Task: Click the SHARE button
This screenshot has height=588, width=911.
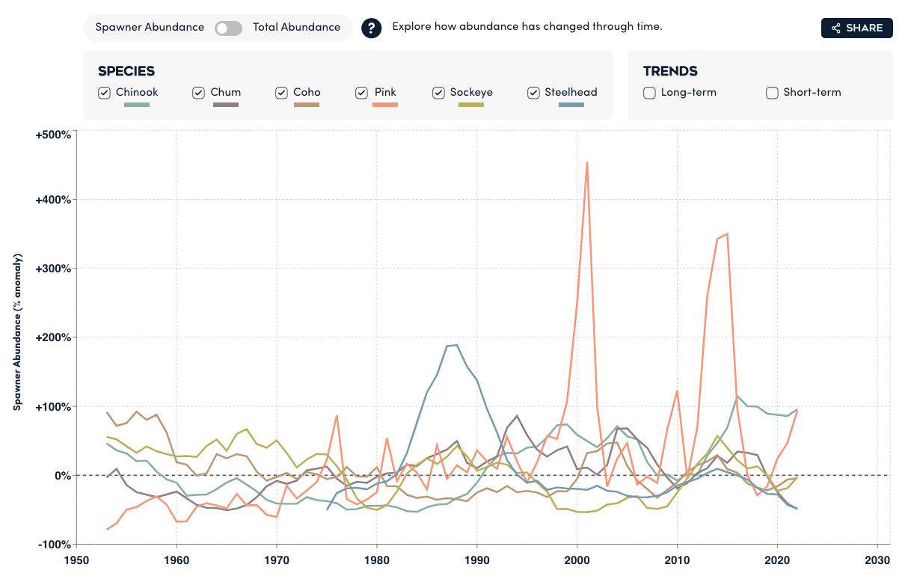Action: click(856, 28)
